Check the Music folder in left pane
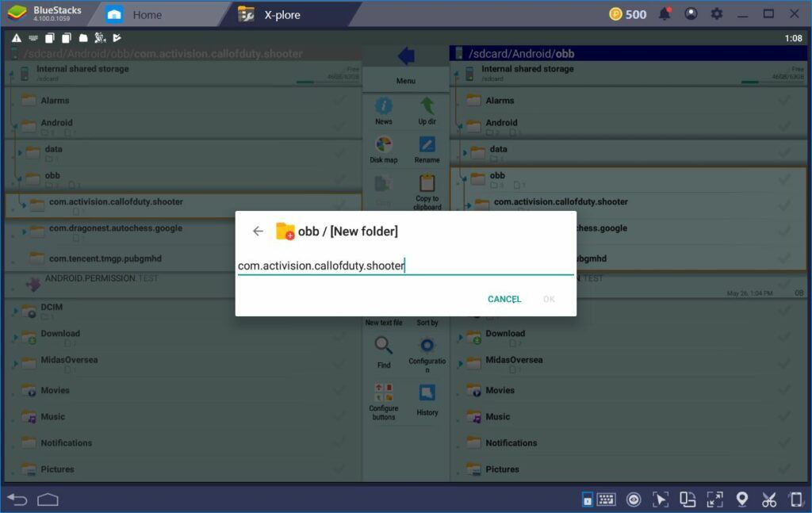 (339, 417)
